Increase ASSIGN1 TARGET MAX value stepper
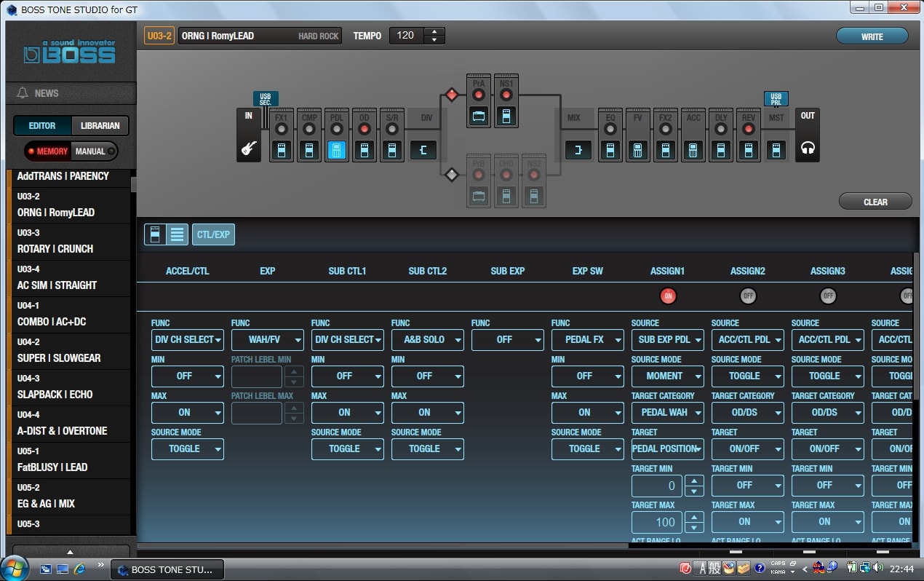Viewport: 924px width, 581px height. coord(695,517)
